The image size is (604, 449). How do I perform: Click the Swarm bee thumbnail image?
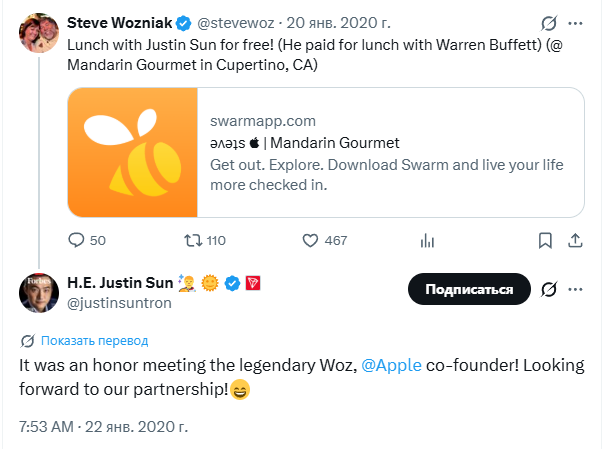pyautogui.click(x=133, y=152)
